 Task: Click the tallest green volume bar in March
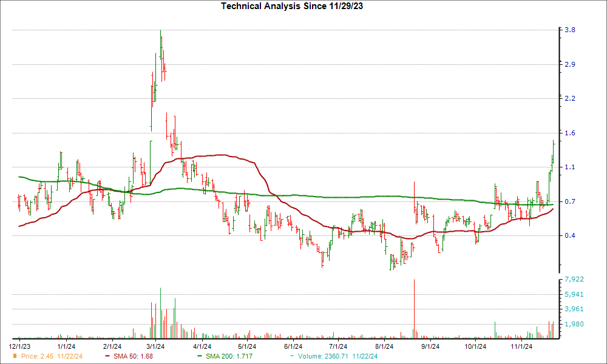(160, 313)
